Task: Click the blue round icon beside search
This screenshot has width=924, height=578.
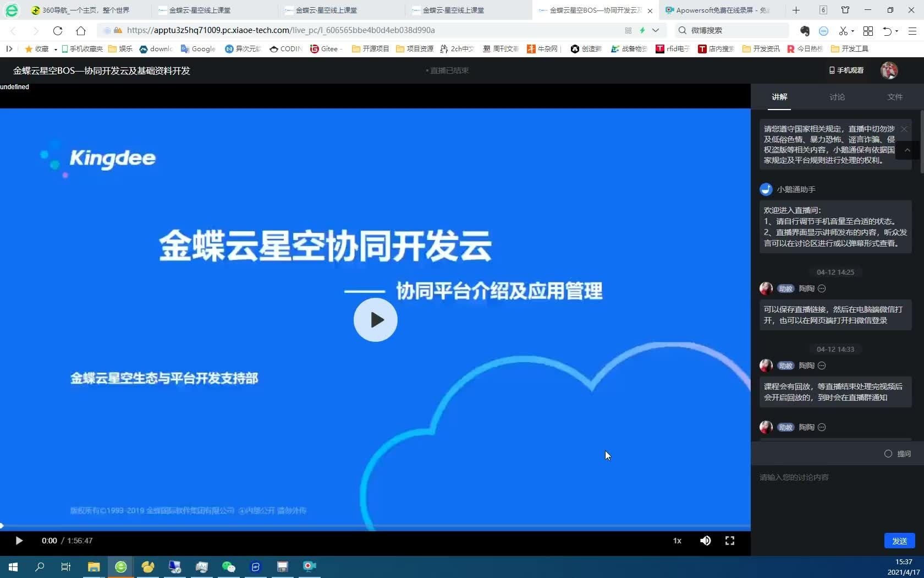Action: [823, 31]
